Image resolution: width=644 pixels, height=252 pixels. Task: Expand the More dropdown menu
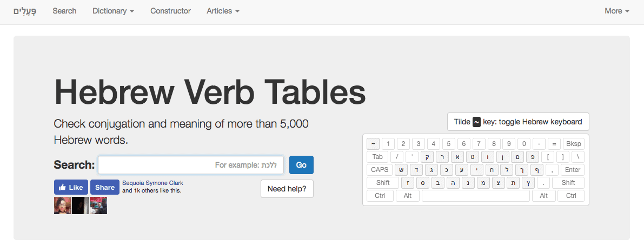pos(617,11)
